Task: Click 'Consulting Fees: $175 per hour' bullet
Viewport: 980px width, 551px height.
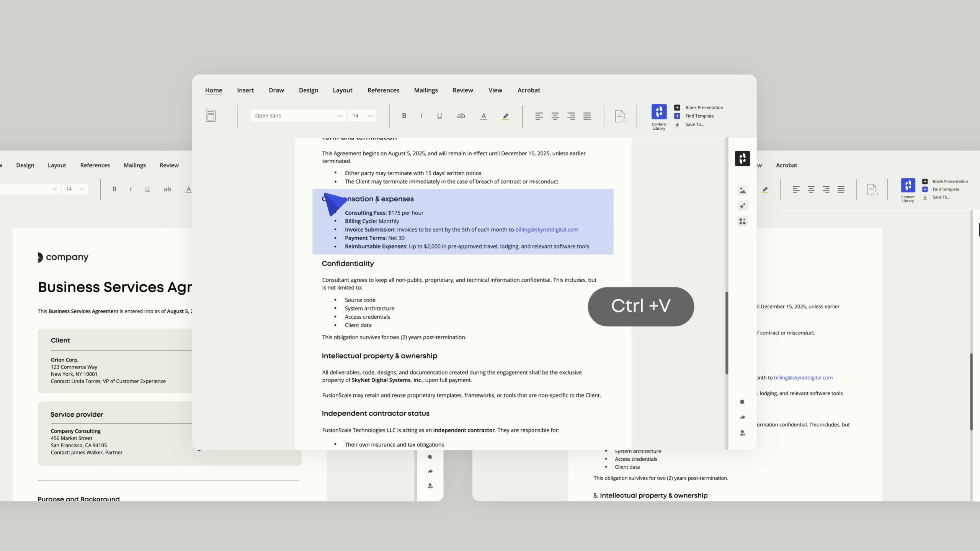Action: (384, 213)
